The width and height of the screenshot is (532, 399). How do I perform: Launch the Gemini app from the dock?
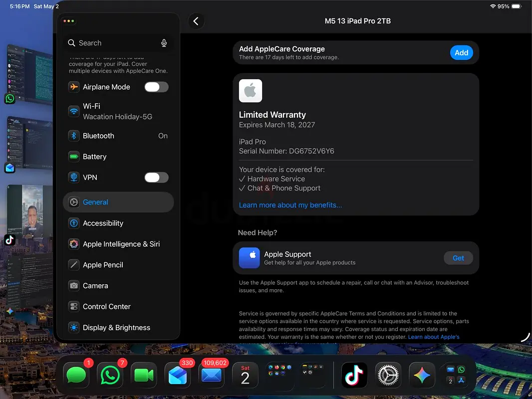[422, 375]
